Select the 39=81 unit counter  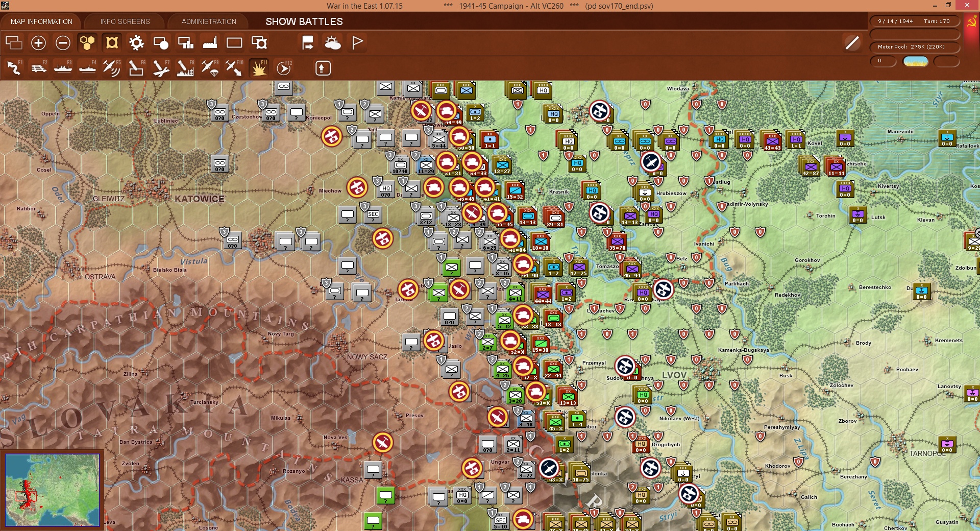555,217
